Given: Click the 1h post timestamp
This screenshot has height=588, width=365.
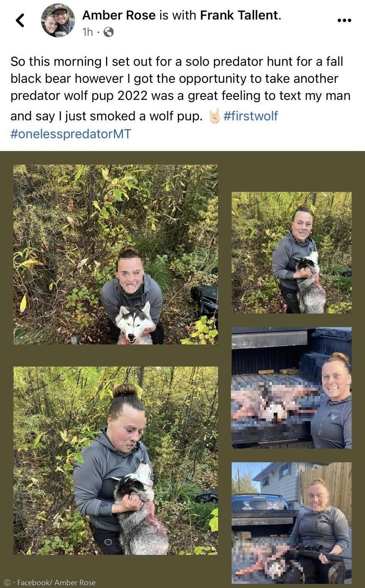Looking at the screenshot, I should (88, 32).
